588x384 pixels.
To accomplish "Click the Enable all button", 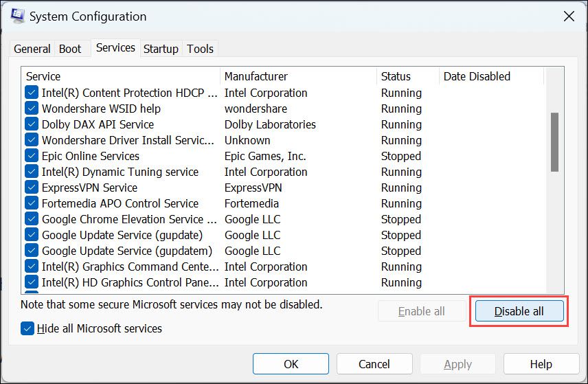I will pos(422,311).
